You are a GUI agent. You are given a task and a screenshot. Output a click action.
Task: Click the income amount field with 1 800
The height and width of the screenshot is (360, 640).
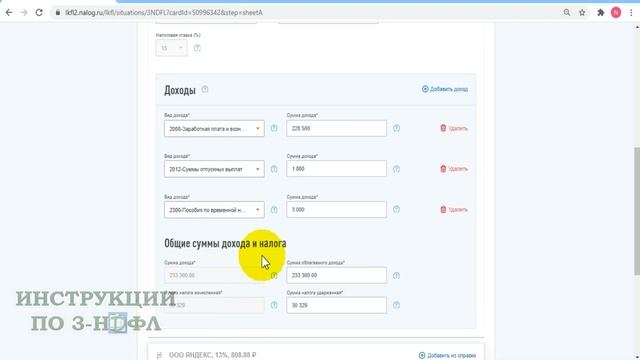(336, 169)
